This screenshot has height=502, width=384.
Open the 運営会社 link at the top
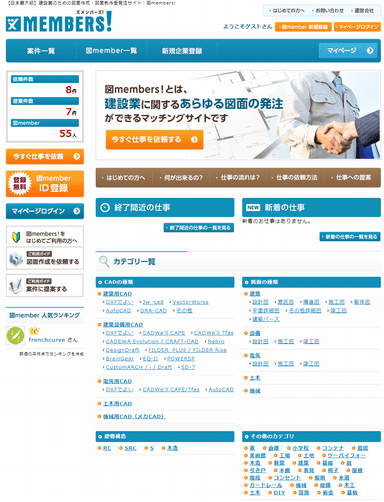363,11
